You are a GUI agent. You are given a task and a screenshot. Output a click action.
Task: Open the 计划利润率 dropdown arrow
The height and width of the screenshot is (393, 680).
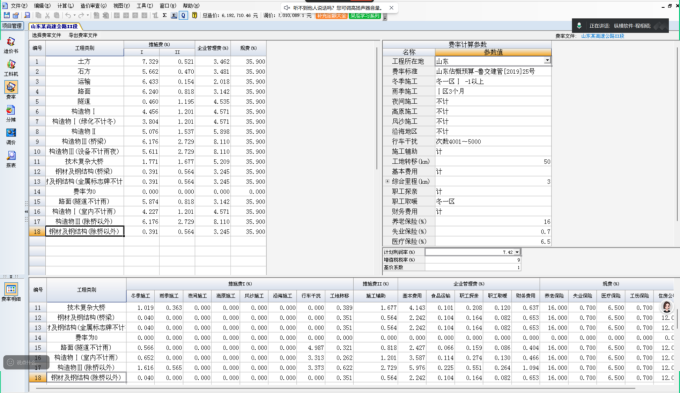point(517,252)
